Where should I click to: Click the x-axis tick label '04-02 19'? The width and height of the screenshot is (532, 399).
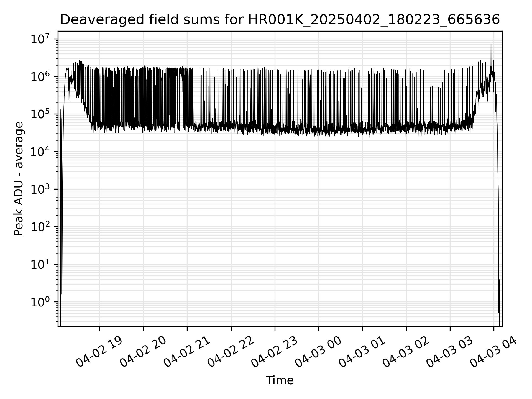99,352
